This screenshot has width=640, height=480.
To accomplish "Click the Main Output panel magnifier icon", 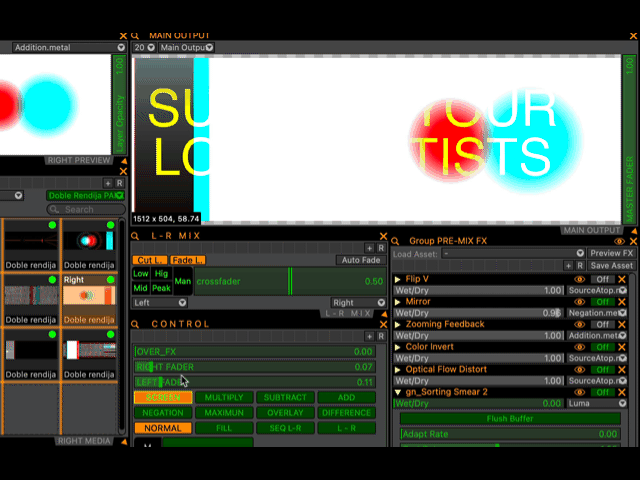I will [x=135, y=36].
